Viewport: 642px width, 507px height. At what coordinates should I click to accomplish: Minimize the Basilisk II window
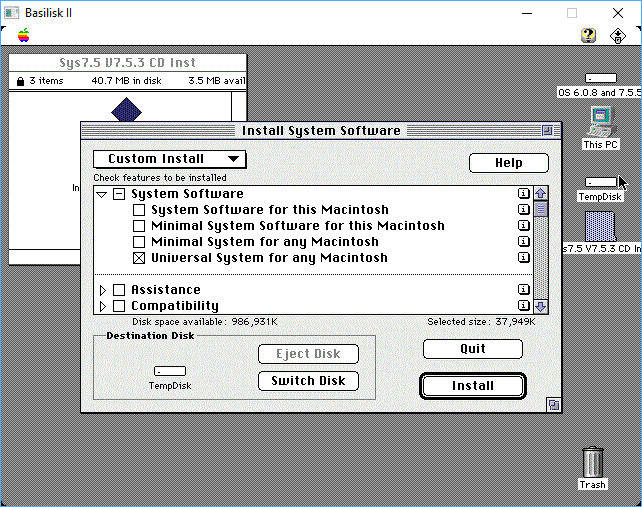[527, 13]
